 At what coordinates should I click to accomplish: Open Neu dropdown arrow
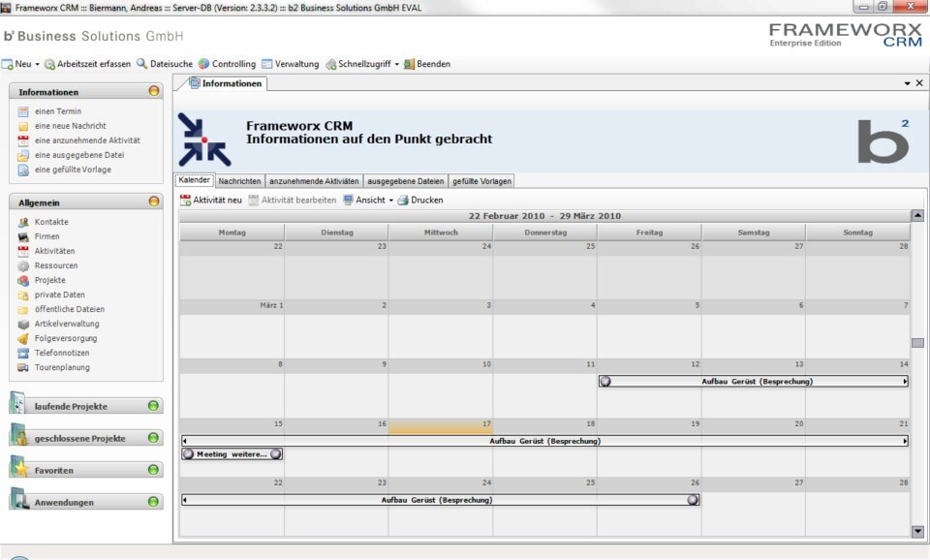[x=38, y=64]
